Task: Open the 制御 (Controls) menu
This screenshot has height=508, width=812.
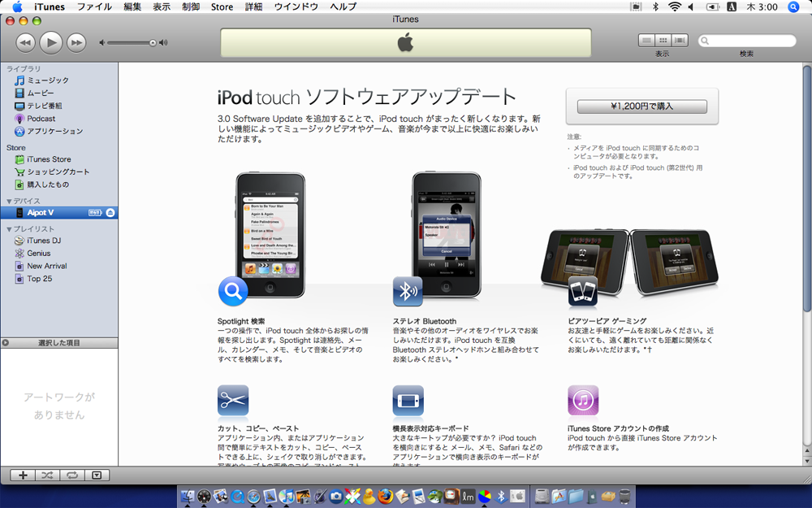Action: coord(191,7)
